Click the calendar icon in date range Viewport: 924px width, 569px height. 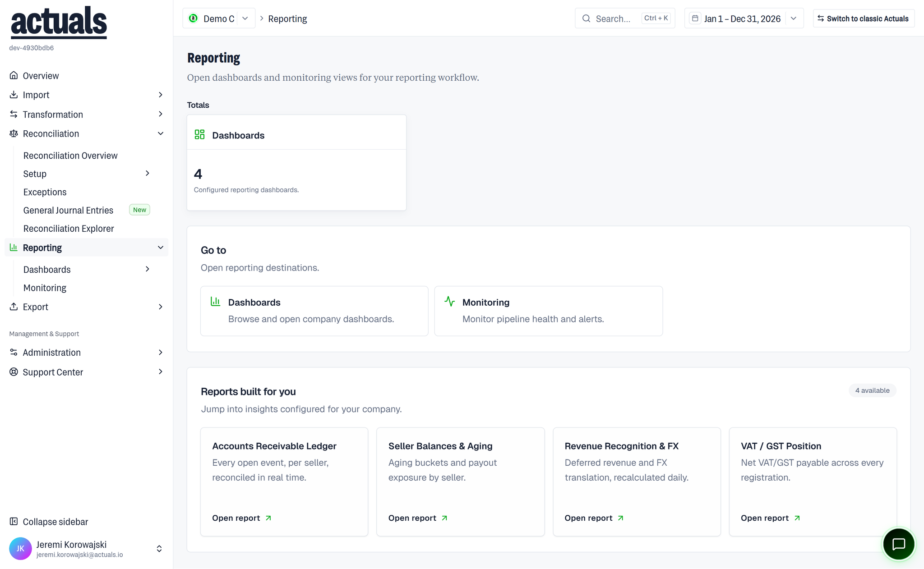click(695, 18)
